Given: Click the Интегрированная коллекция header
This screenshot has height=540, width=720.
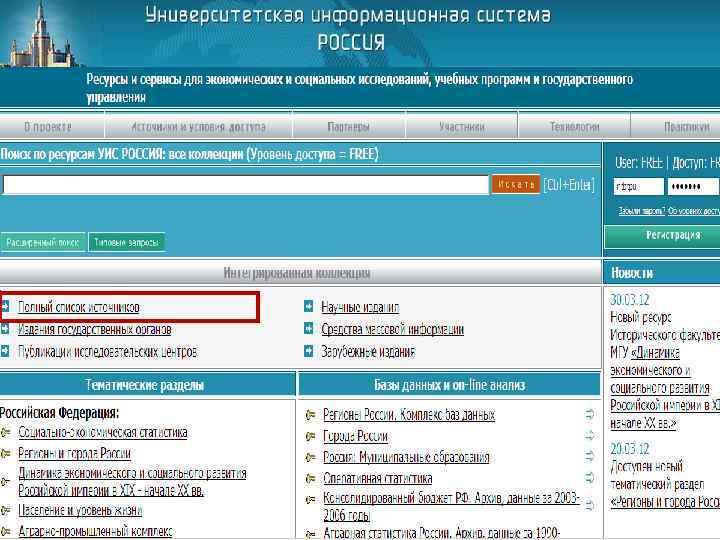Looking at the screenshot, I should 297,273.
